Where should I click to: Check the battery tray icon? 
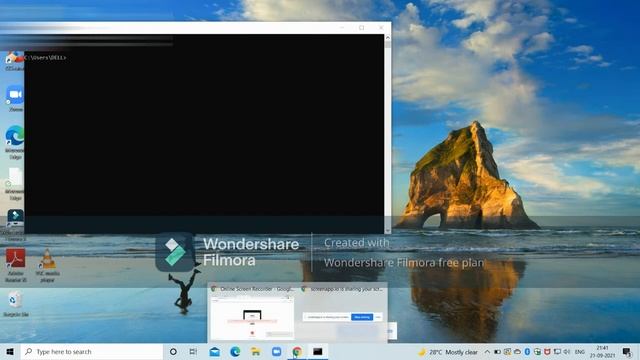click(x=497, y=352)
